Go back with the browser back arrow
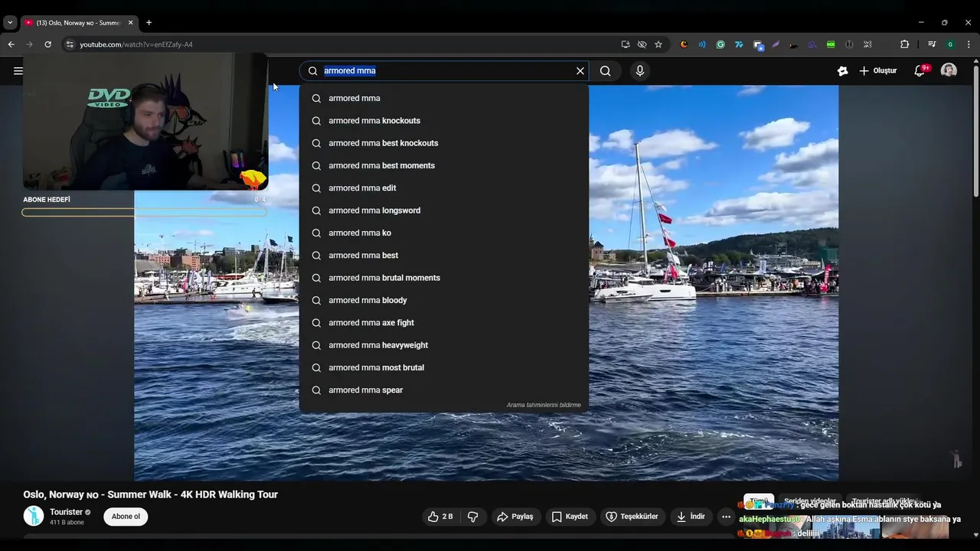The image size is (980, 551). coord(11,44)
